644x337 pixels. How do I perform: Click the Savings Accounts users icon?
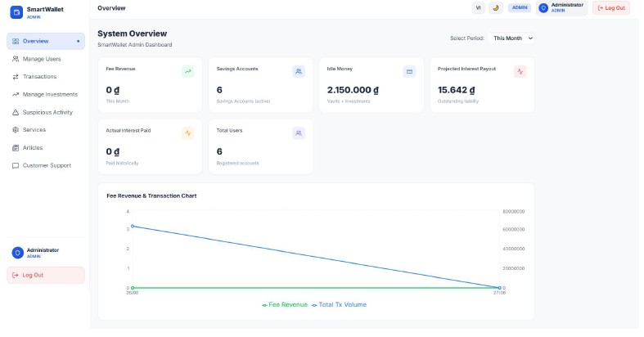tap(299, 71)
